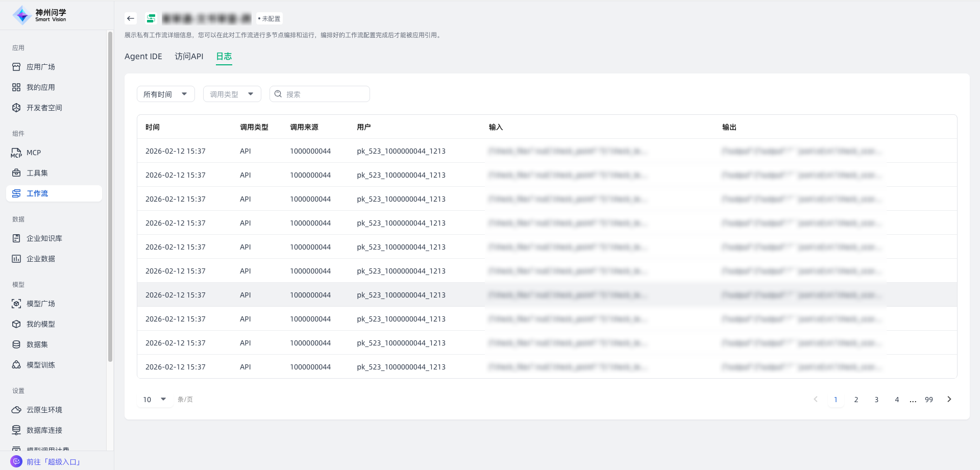
Task: Switch to the Agent IDE tab
Action: 143,57
